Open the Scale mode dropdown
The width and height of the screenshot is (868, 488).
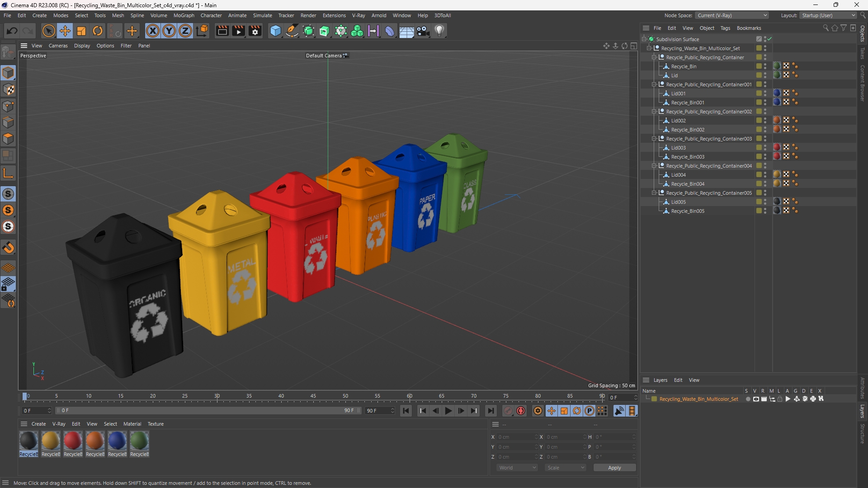pos(566,468)
